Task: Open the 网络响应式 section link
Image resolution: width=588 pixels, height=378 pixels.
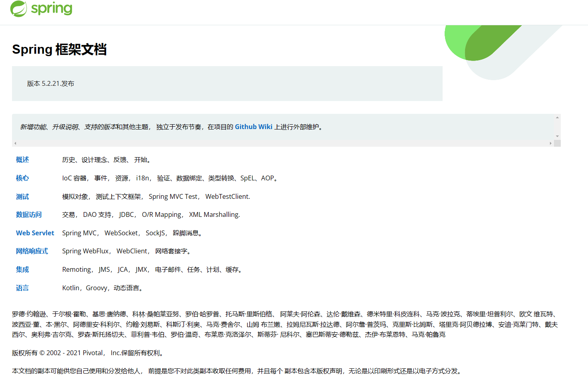Action: pos(32,251)
